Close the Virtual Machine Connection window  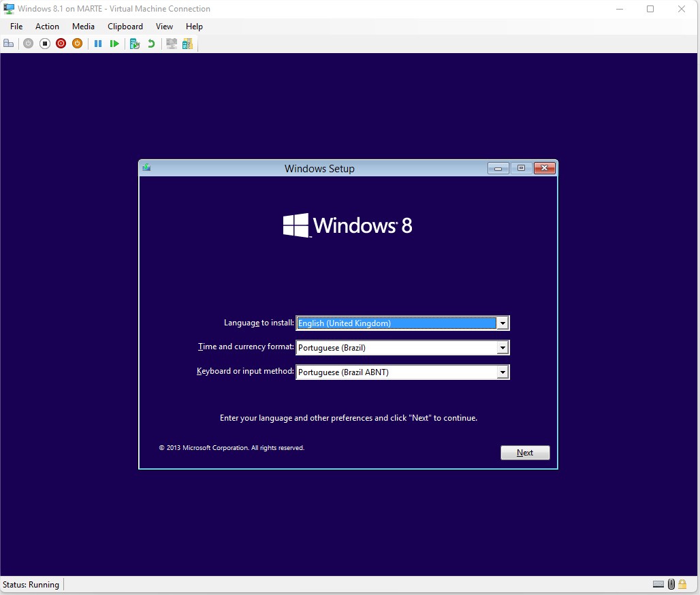[x=682, y=9]
